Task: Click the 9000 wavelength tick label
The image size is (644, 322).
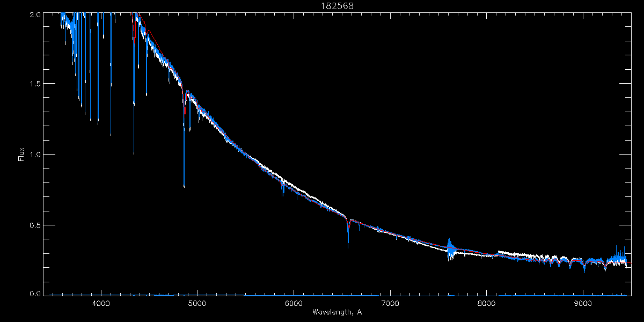Action: pyautogui.click(x=583, y=303)
